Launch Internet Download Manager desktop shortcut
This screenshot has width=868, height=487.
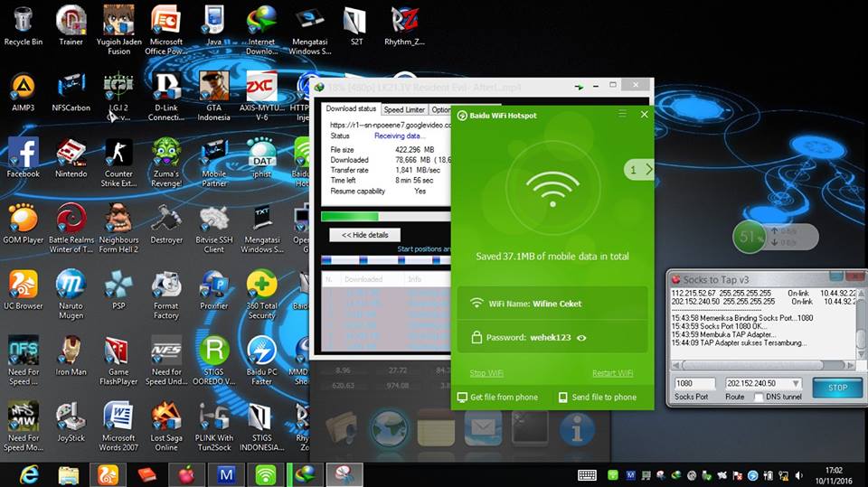pyautogui.click(x=261, y=30)
